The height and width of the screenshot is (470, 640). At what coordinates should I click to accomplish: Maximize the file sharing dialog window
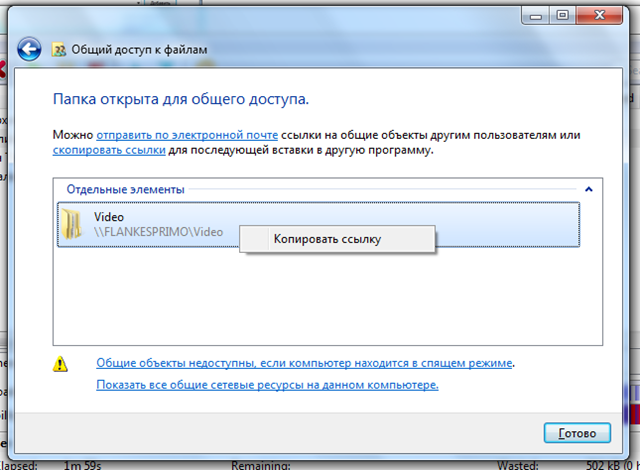[562, 16]
